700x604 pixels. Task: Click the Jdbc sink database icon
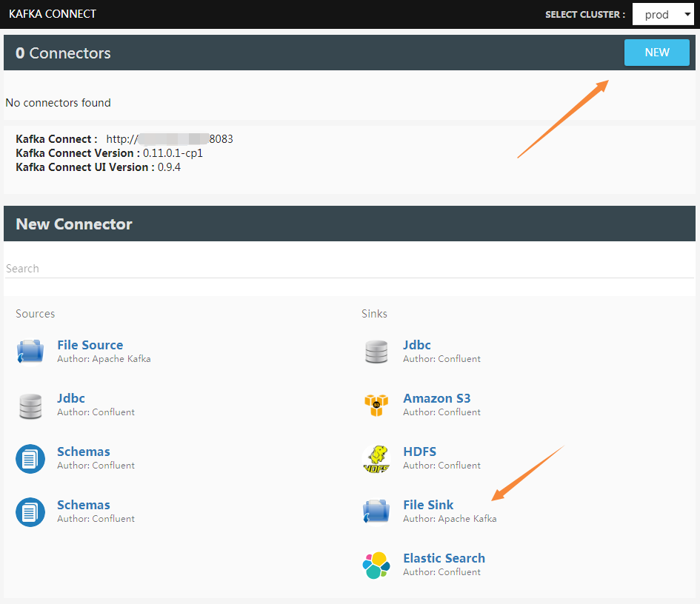(376, 352)
